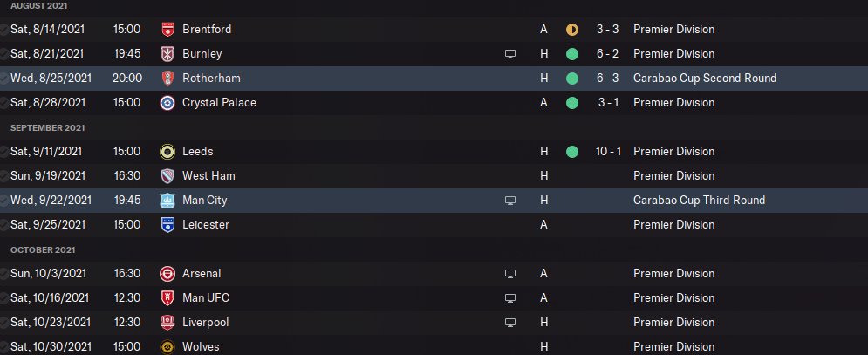Screen dimensions: 868x355
Task: Open the West Ham team link
Action: click(208, 176)
